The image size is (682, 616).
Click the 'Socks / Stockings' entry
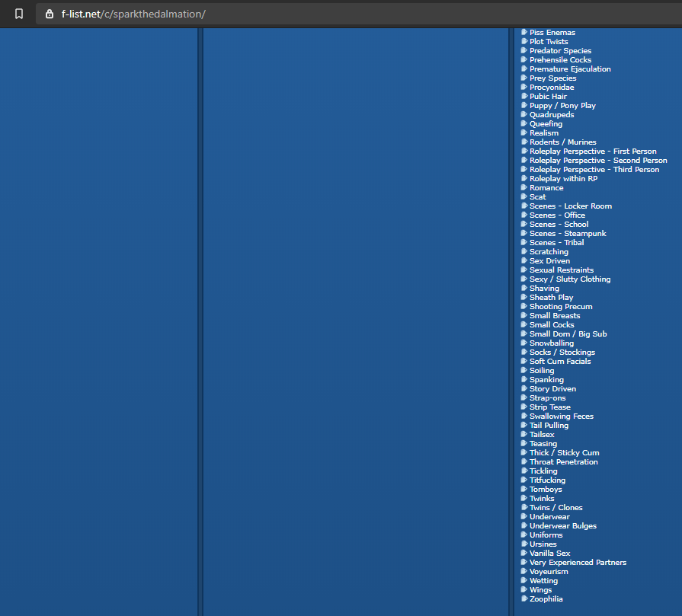(562, 352)
